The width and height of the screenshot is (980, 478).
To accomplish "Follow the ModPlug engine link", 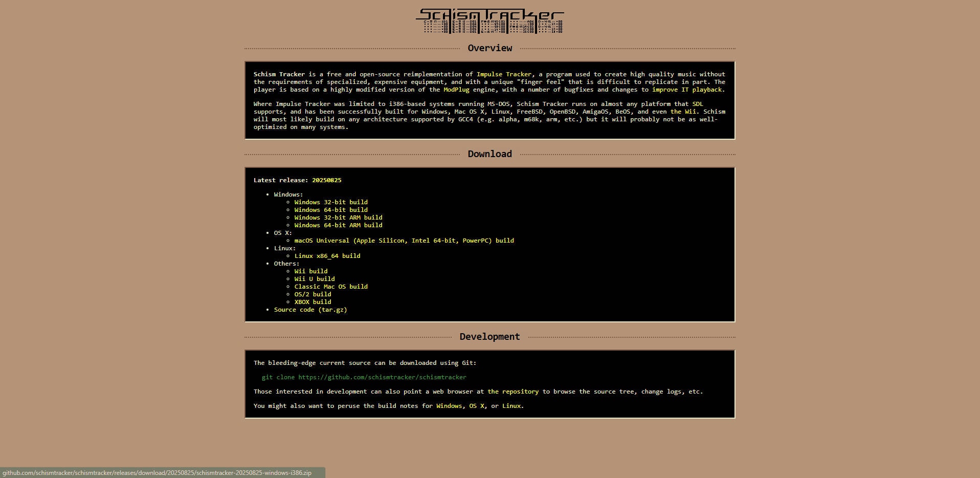I will (x=456, y=90).
